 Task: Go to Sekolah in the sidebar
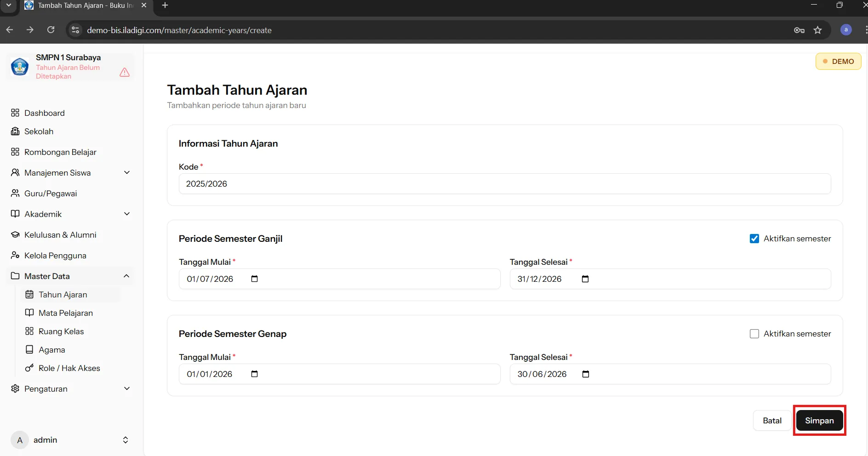click(x=70, y=131)
